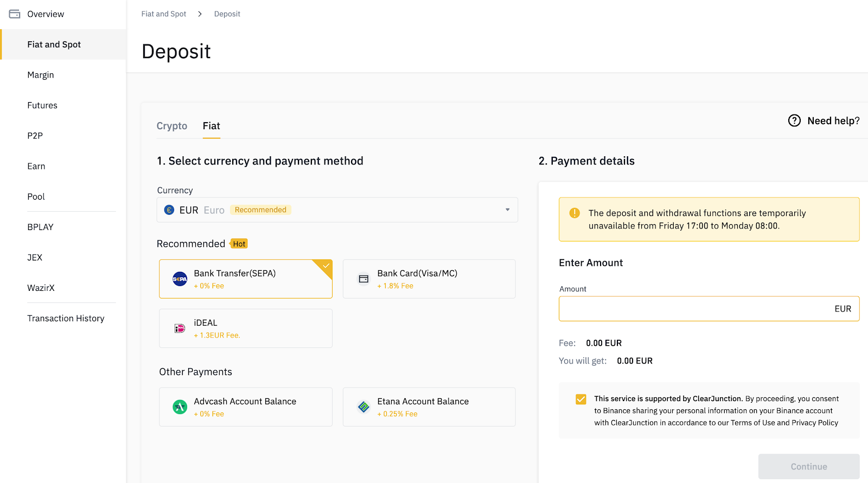868x483 pixels.
Task: Choose Bank Card(Visa/MC) payment method
Action: [x=429, y=279]
